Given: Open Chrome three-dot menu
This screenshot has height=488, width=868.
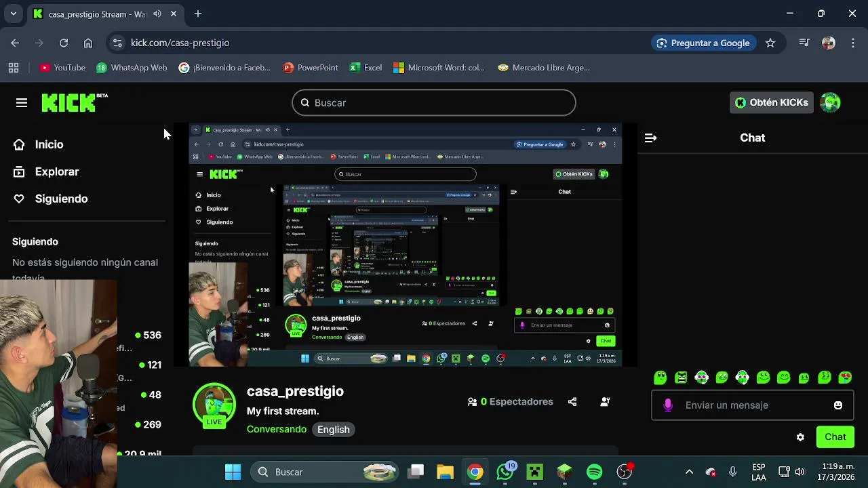Looking at the screenshot, I should tap(853, 43).
